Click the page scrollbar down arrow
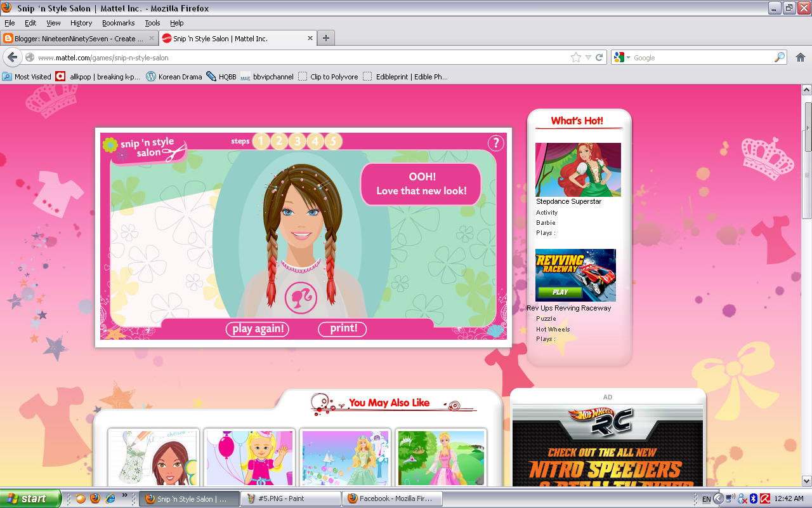Image resolution: width=812 pixels, height=508 pixels. [x=807, y=481]
